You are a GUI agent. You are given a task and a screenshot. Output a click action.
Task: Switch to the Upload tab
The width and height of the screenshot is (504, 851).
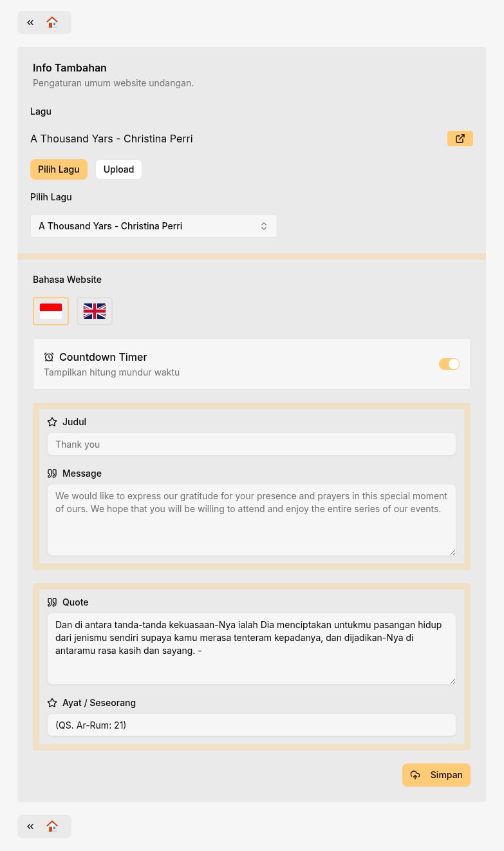tap(118, 169)
